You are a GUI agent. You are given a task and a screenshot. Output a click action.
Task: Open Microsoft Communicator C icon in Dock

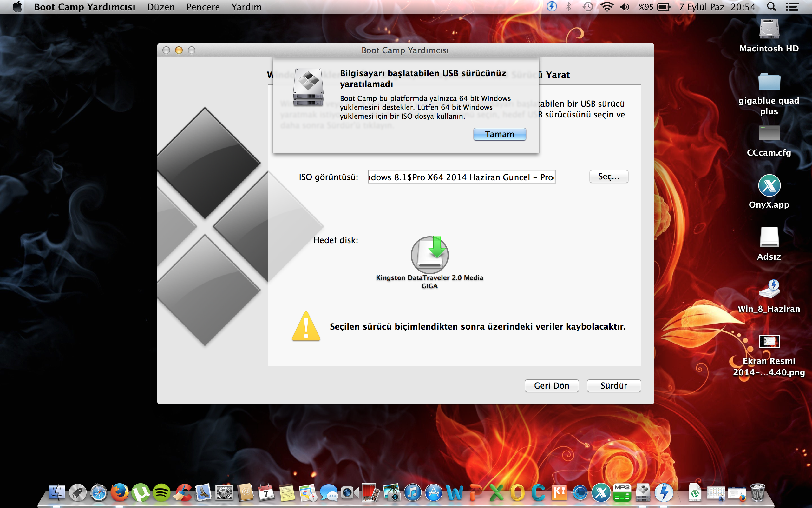pyautogui.click(x=538, y=493)
